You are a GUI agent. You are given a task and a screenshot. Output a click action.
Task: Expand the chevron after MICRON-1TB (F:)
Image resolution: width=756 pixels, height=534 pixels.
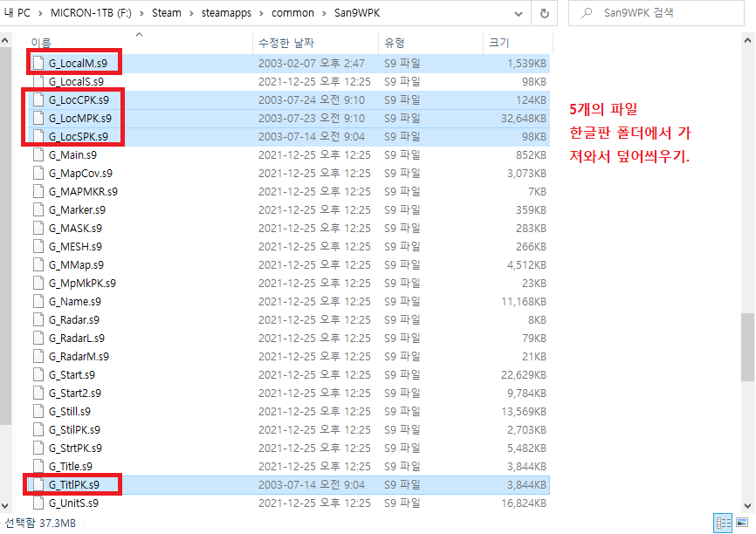(x=141, y=13)
